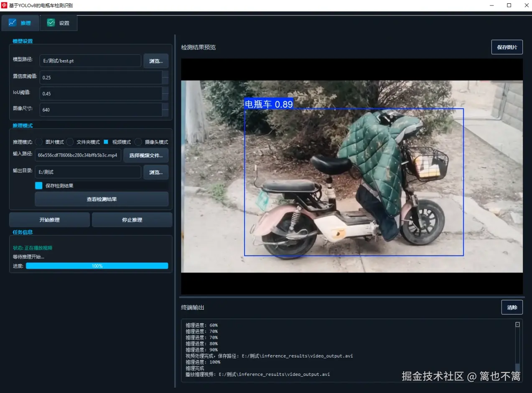
Task: Click the terminal line 推理完成
Action: [x=195, y=368]
